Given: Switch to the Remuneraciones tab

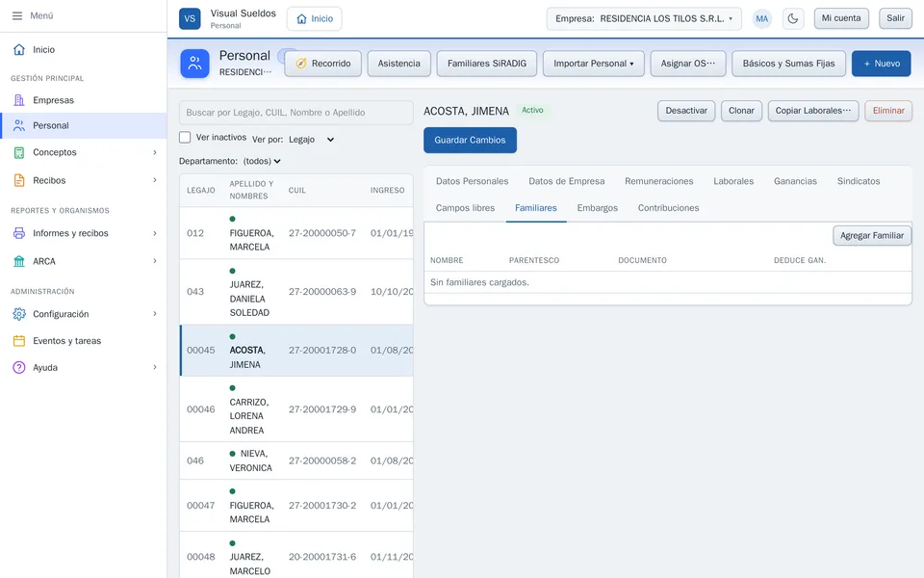Looking at the screenshot, I should click(x=658, y=181).
